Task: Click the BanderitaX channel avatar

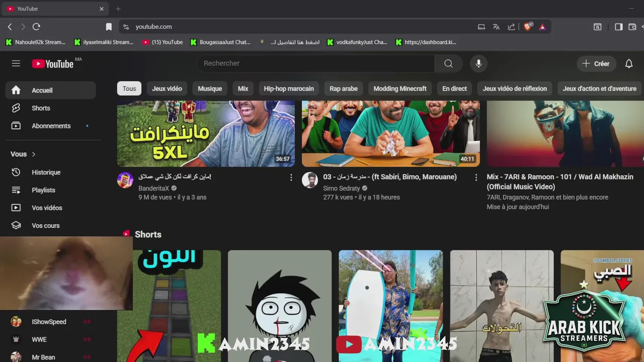Action: coord(125,180)
